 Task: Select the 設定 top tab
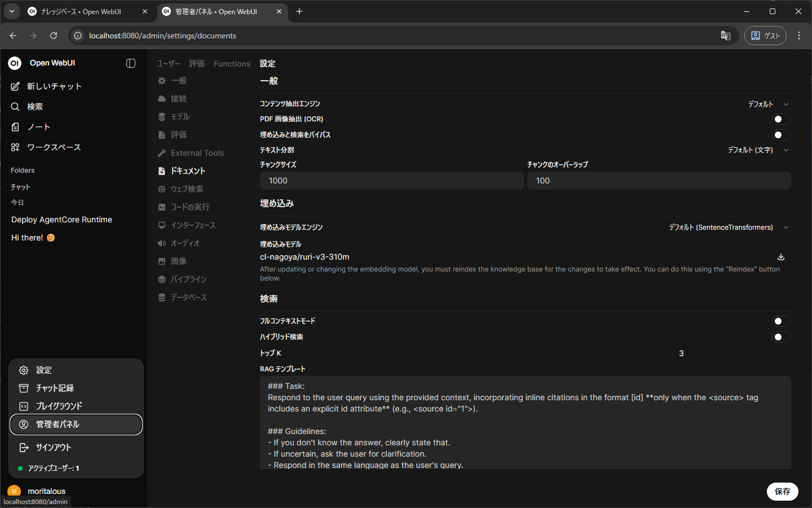(x=267, y=64)
